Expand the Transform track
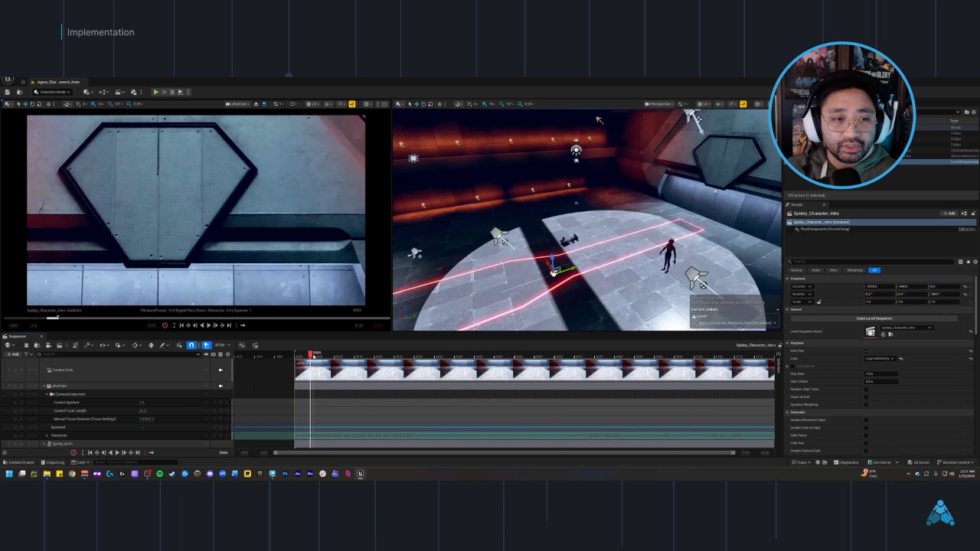This screenshot has width=980, height=551. point(47,435)
